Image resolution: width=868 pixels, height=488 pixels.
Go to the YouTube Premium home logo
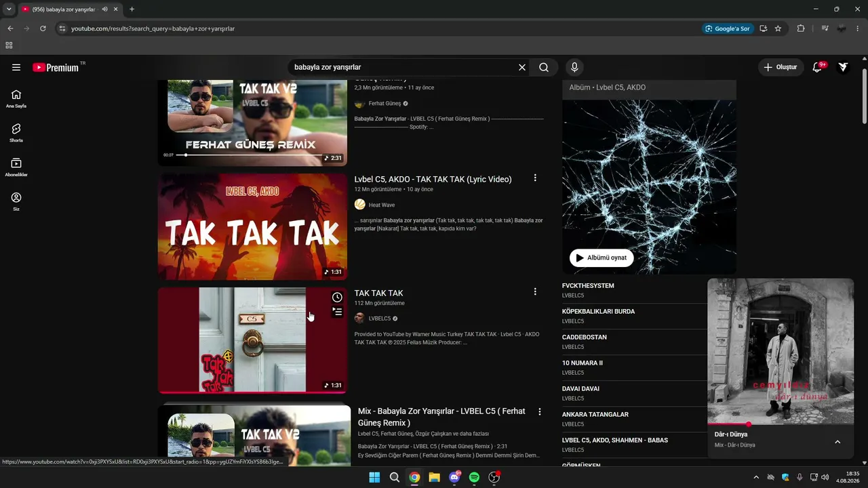coord(56,67)
